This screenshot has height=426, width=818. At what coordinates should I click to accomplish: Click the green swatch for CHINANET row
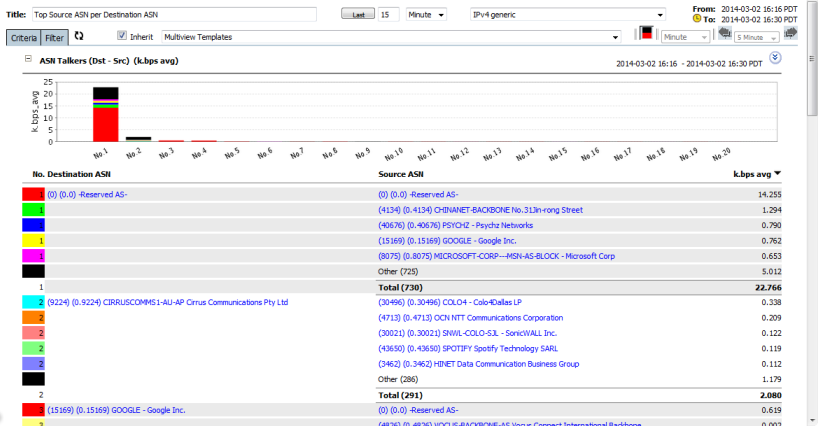tap(33, 210)
